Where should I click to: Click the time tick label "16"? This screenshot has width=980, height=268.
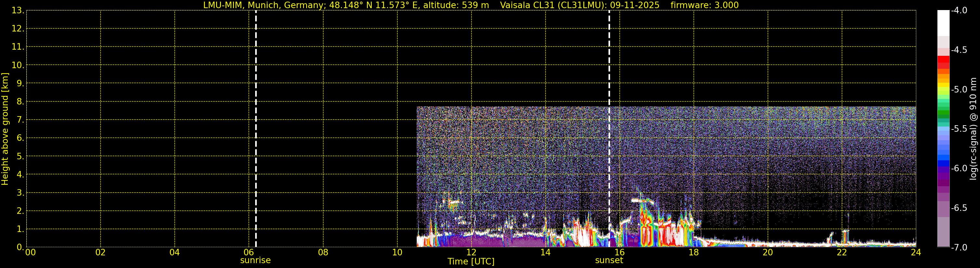click(x=619, y=252)
